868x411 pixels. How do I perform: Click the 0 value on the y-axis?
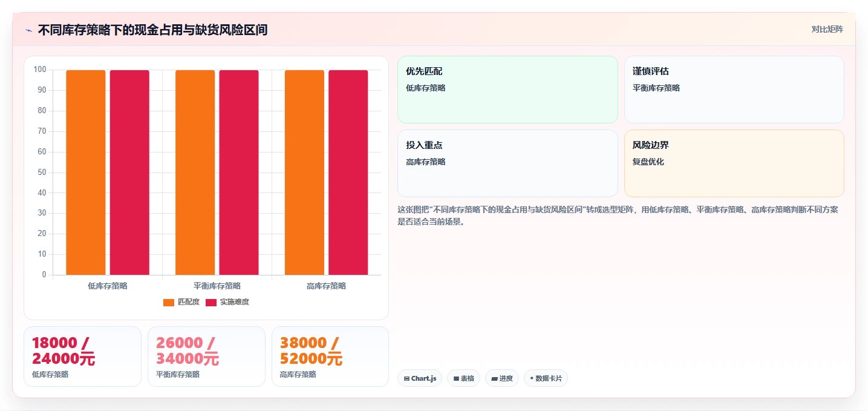(44, 275)
